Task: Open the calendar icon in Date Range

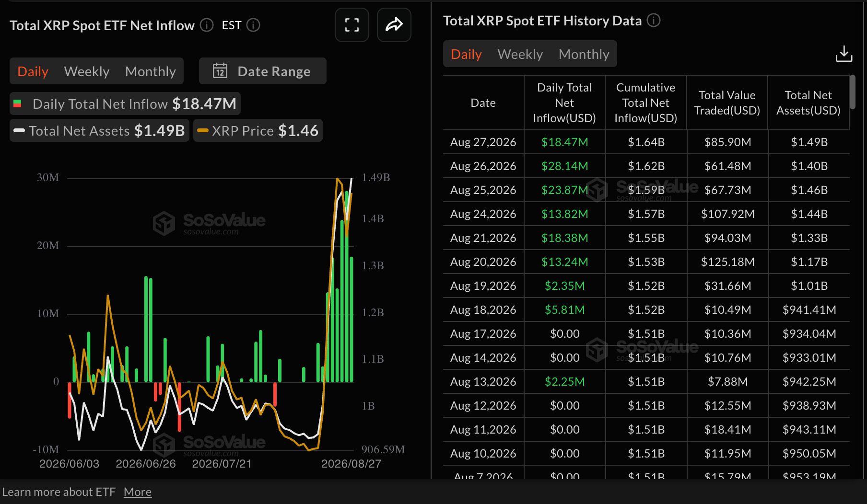Action: [x=220, y=71]
